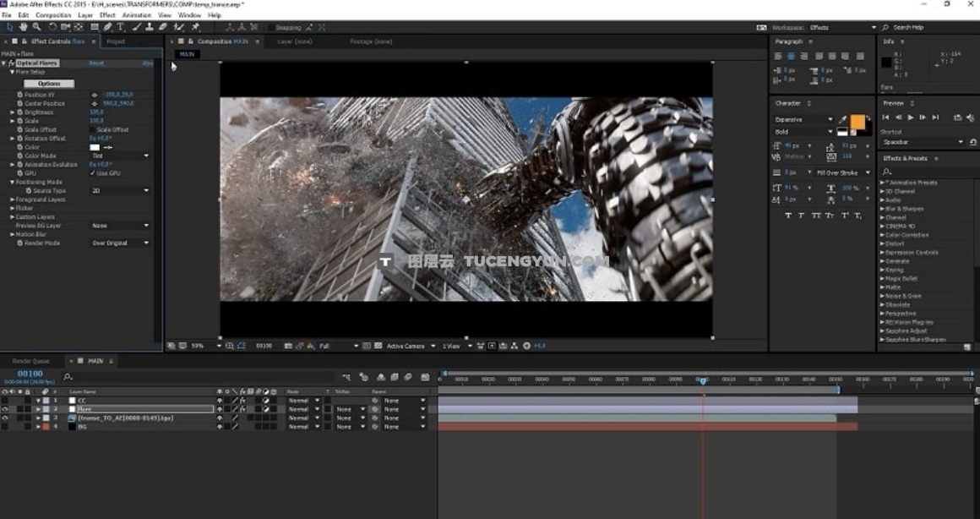Image resolution: width=980 pixels, height=519 pixels.
Task: Open the Composition menu
Action: point(53,15)
